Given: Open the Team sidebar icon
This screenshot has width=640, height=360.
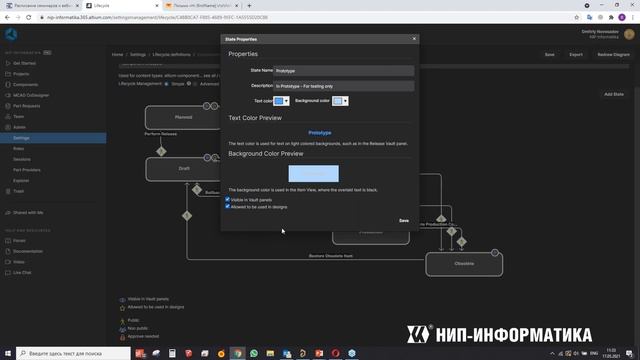Looking at the screenshot, I should point(8,116).
